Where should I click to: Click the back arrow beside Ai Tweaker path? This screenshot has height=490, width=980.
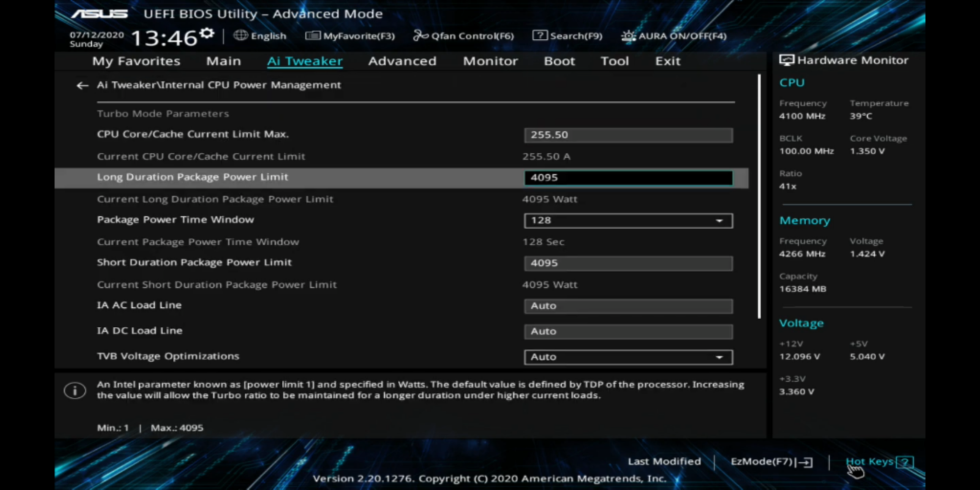tap(82, 86)
